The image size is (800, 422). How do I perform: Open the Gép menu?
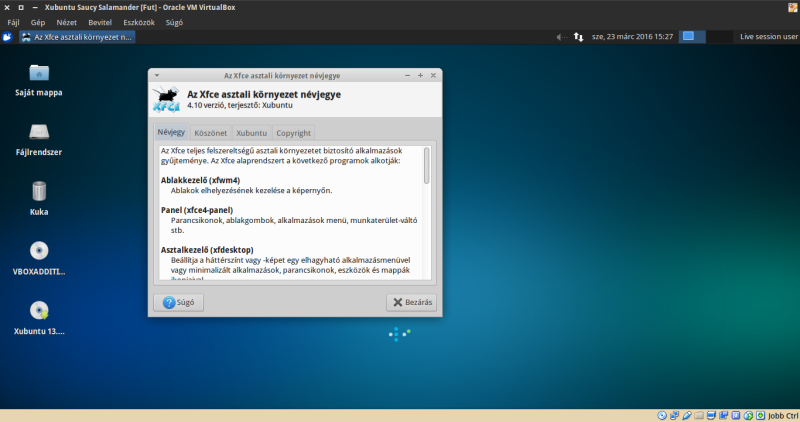coord(38,22)
